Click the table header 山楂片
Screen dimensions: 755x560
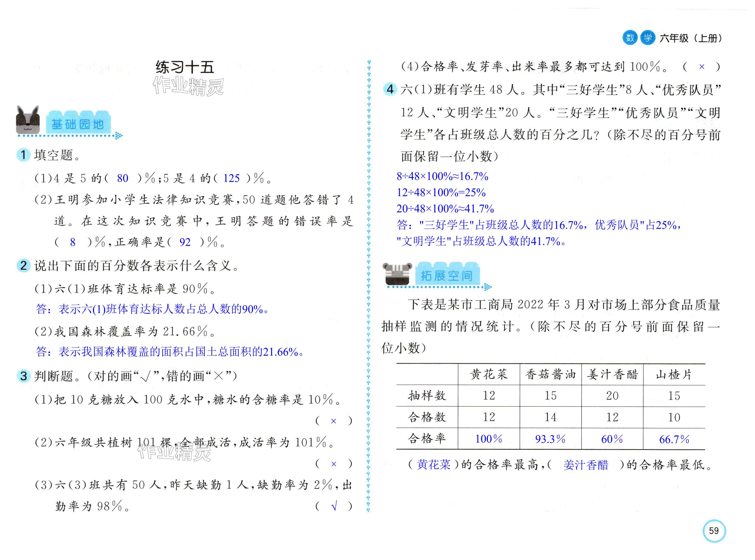tap(674, 375)
